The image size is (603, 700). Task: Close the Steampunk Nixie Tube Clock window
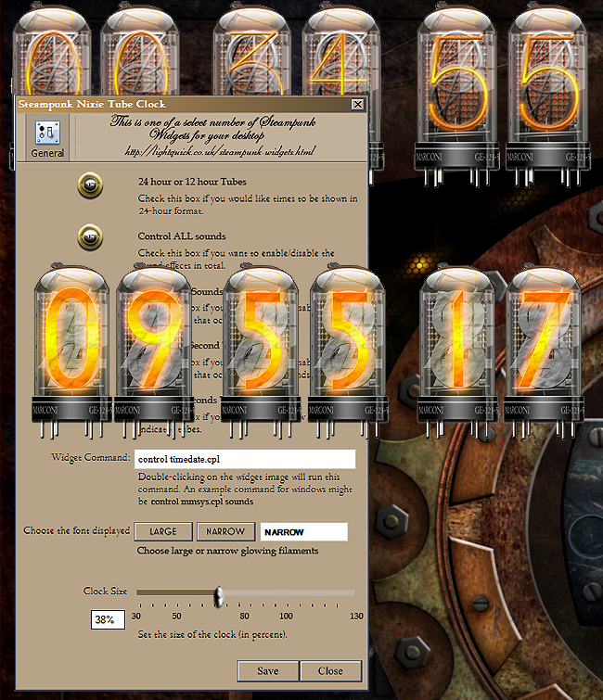357,105
